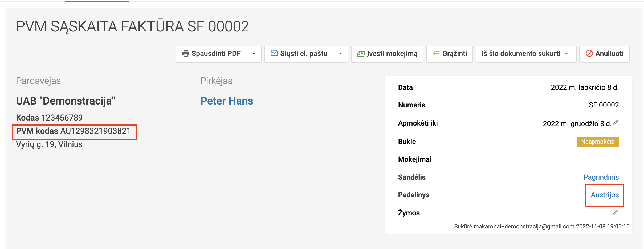This screenshot has width=644, height=249.
Task: Click the printer icon on Spausdinti PDF
Action: click(x=186, y=54)
